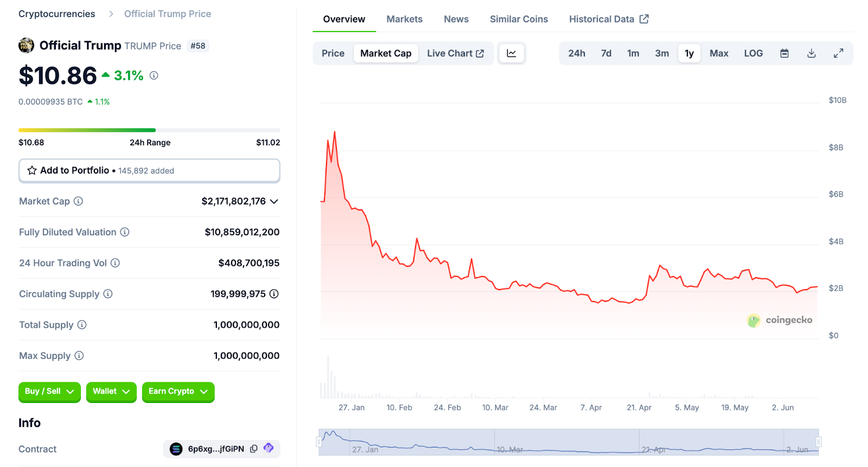Screen dimensions: 868x467
Task: Click the star icon in Add to Portfolio
Action: pos(32,170)
